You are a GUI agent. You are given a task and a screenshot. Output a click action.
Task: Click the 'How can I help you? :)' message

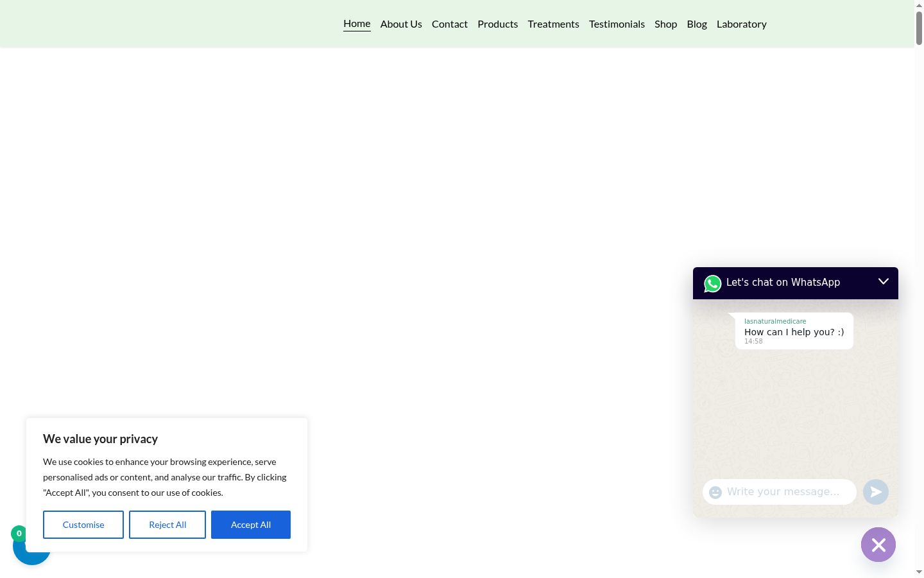pos(794,332)
